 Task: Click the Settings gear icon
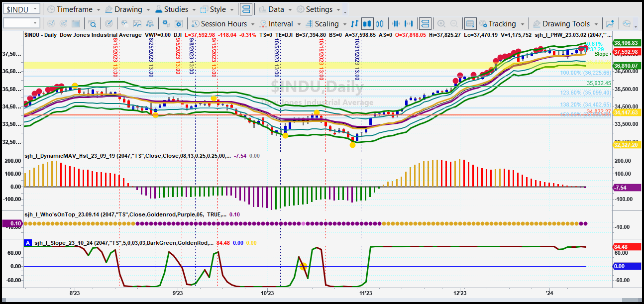click(x=300, y=9)
